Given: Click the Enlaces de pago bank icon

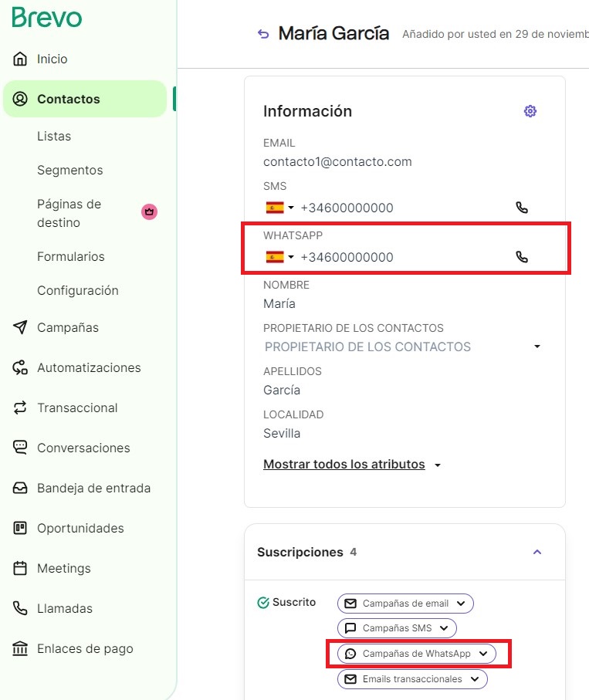Looking at the screenshot, I should coord(20,648).
